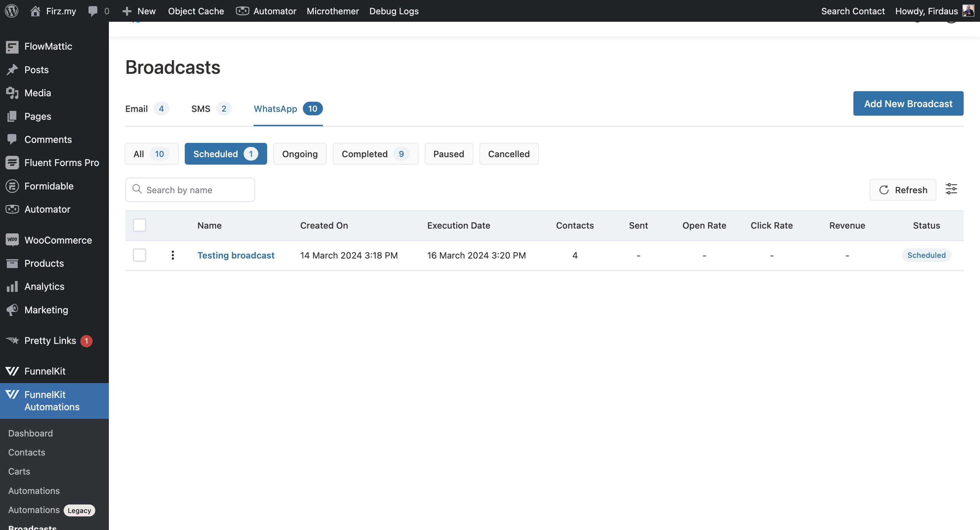This screenshot has height=530, width=980.
Task: Open Dashboard in FunnelKit Automations submenu
Action: point(30,433)
